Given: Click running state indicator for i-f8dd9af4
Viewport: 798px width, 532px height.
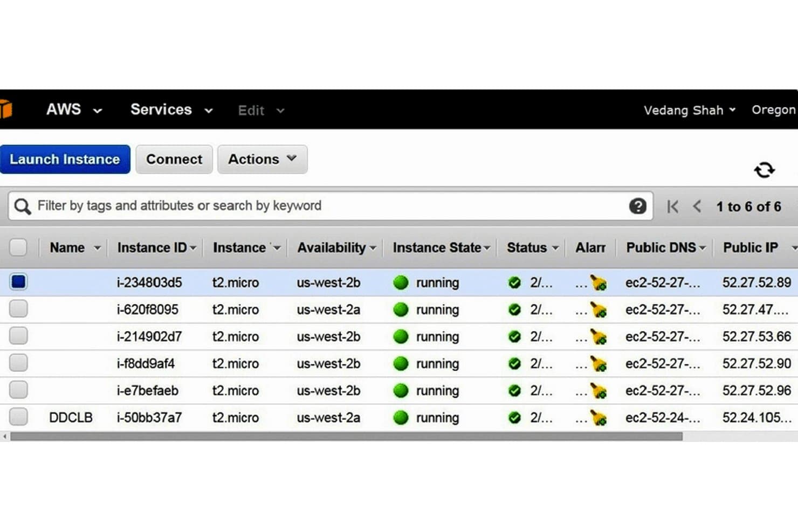Looking at the screenshot, I should 401,363.
